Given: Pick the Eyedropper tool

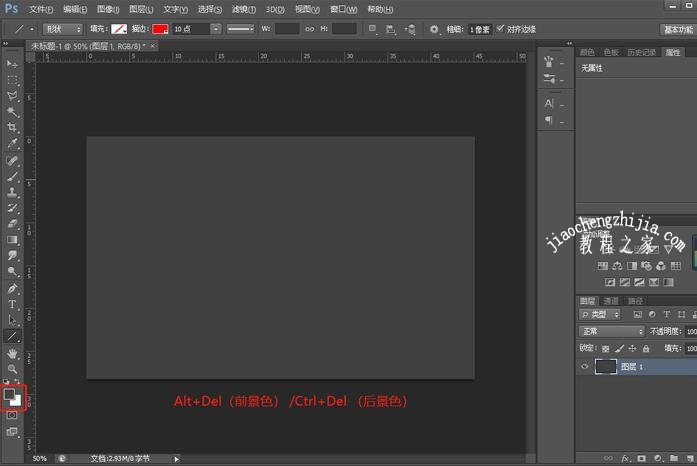Looking at the screenshot, I should [13, 144].
